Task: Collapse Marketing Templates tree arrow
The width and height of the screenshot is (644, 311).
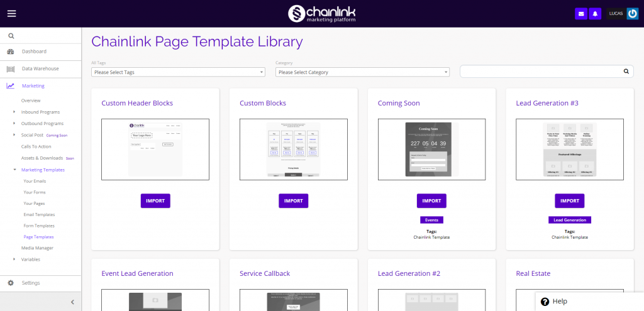Action: [x=14, y=170]
